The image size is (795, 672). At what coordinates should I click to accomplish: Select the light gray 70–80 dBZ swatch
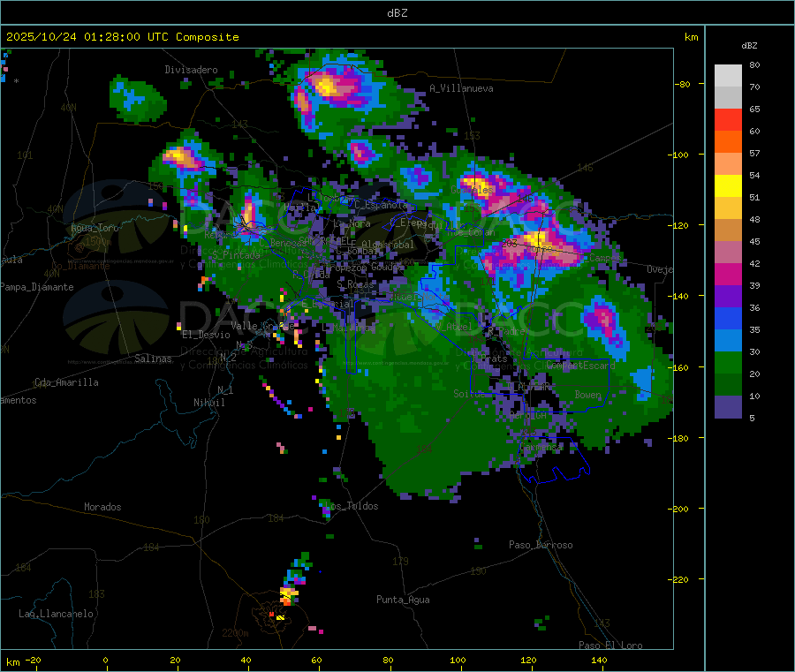click(728, 76)
